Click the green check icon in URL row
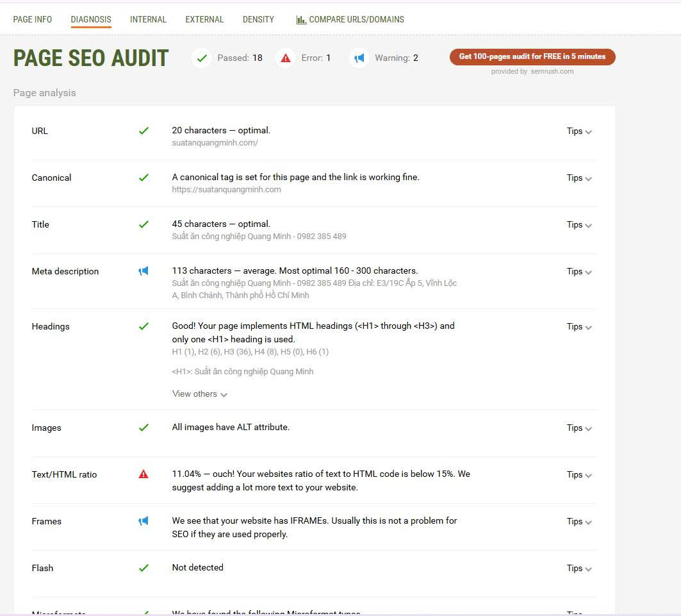This screenshot has width=681, height=616. click(144, 131)
